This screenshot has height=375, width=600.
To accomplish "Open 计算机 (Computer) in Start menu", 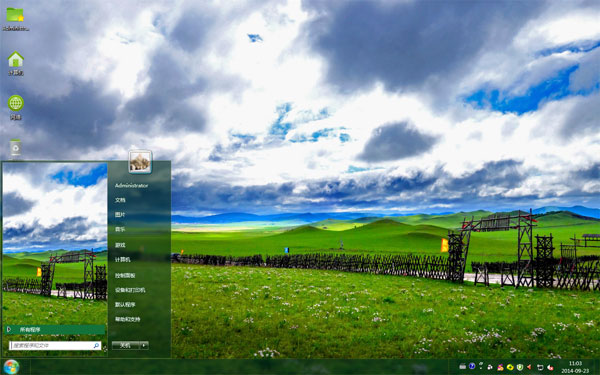I will (x=123, y=259).
